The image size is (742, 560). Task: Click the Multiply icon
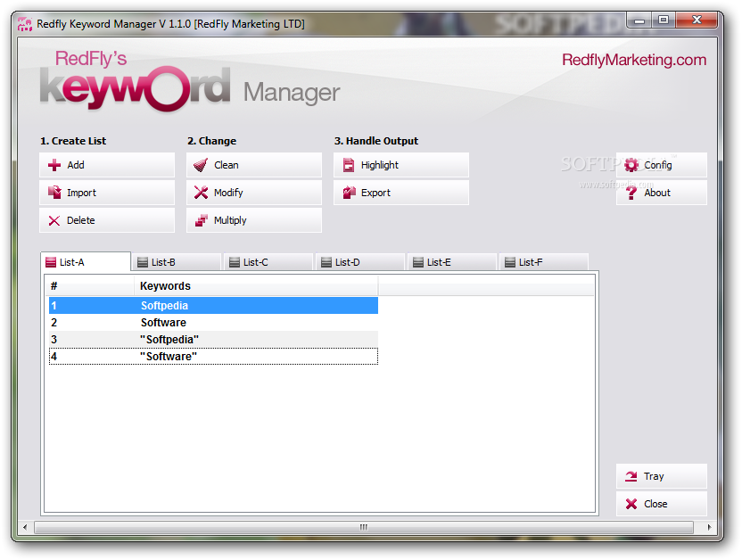pyautogui.click(x=202, y=220)
